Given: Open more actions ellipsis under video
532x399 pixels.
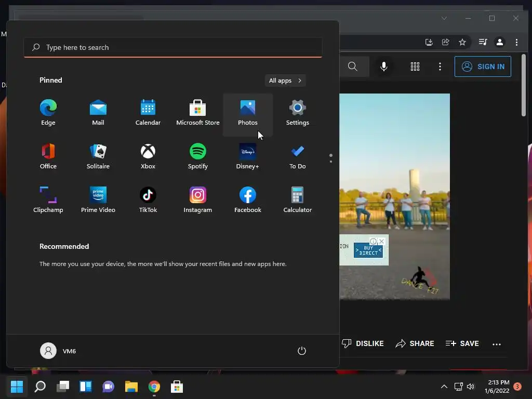Looking at the screenshot, I should 496,344.
